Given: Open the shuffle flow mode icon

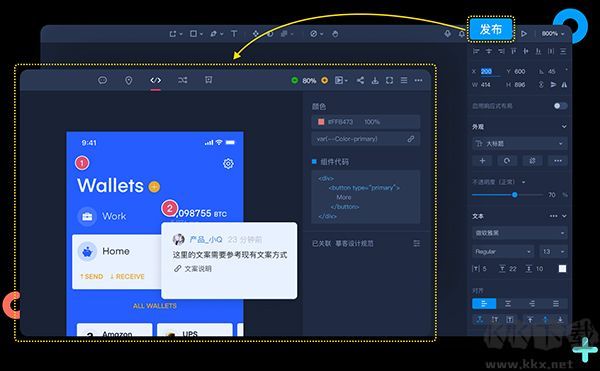Looking at the screenshot, I should coord(183,80).
